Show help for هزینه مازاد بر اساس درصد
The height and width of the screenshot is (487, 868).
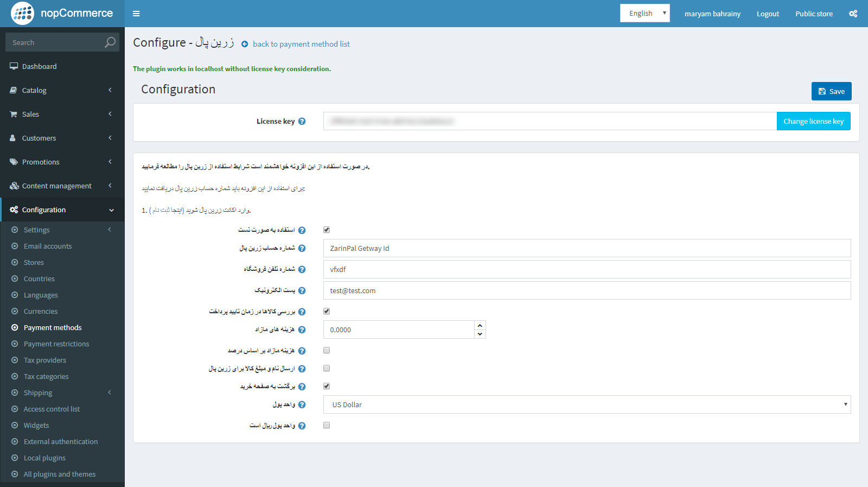[x=302, y=351]
